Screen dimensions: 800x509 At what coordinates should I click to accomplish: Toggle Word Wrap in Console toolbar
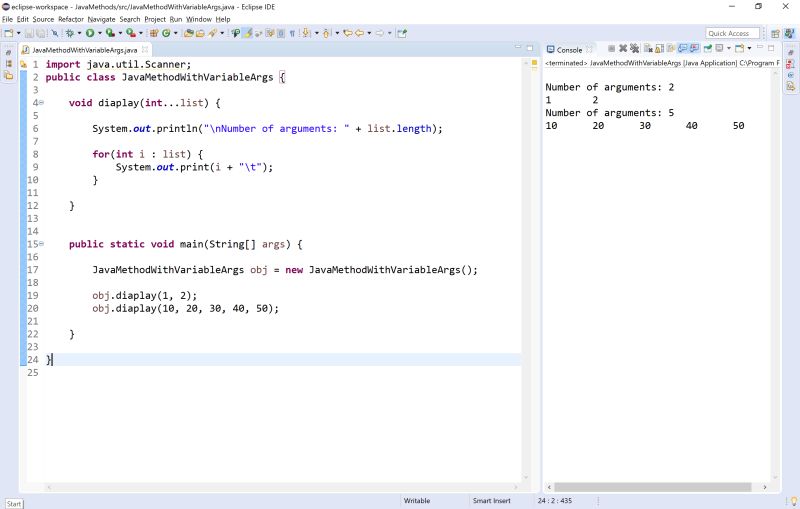pyautogui.click(x=670, y=48)
